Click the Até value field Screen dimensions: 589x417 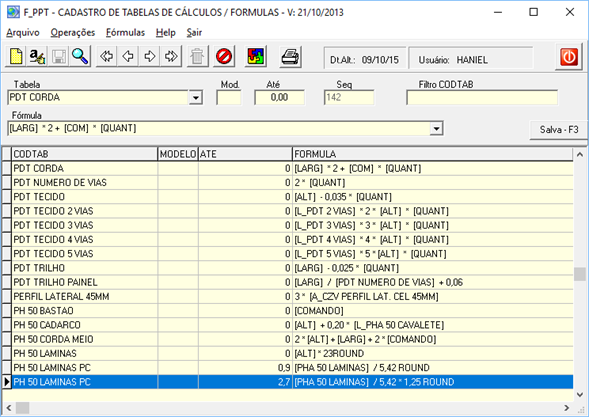coord(279,98)
